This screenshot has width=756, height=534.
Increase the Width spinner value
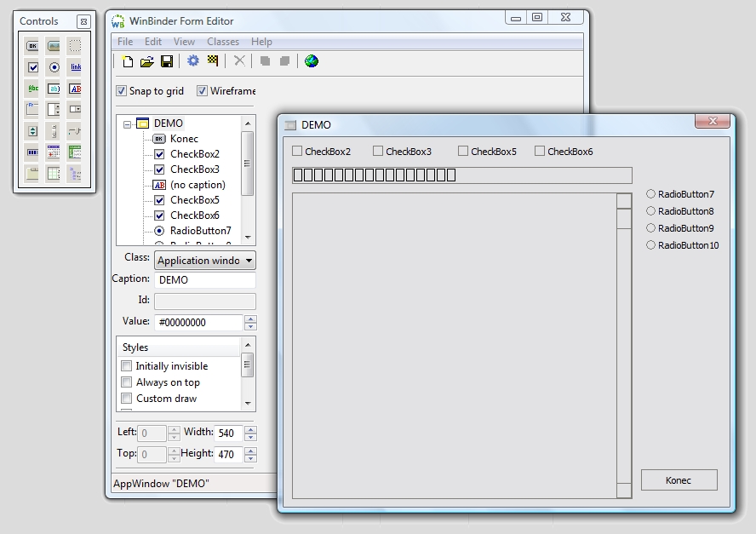[250, 429]
